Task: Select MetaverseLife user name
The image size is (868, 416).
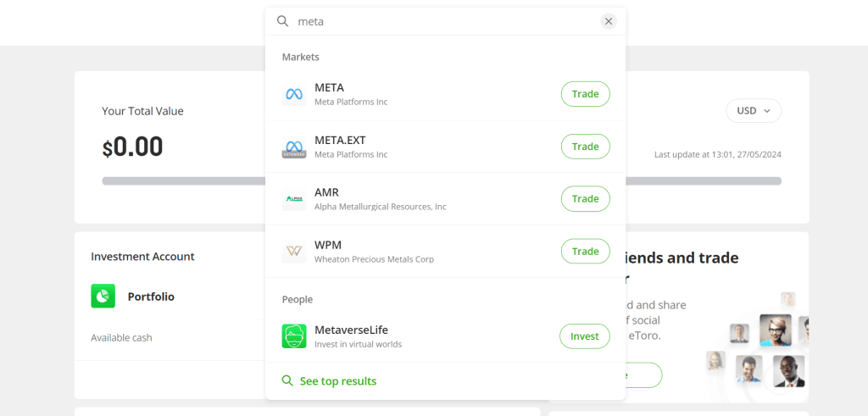Action: pyautogui.click(x=352, y=330)
